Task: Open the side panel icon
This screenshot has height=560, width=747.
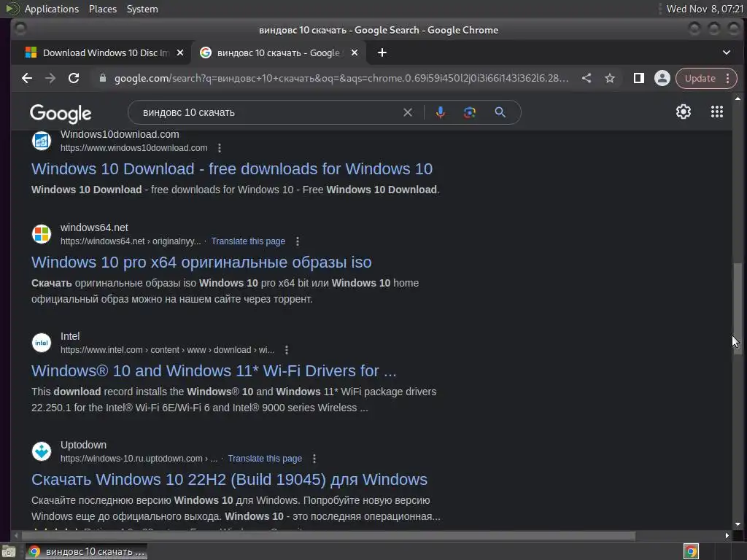Action: [639, 78]
